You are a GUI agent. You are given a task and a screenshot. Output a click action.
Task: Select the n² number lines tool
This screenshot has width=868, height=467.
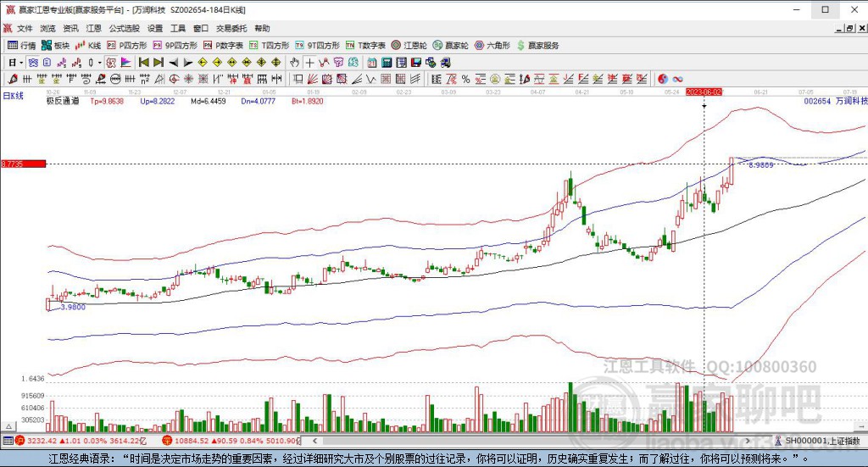pos(144,79)
